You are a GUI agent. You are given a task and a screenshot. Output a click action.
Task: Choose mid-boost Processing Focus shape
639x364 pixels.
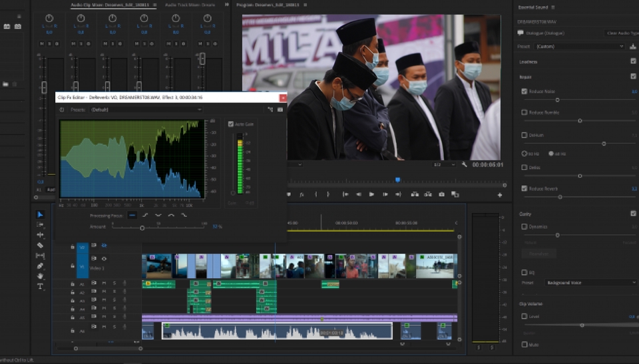click(x=171, y=215)
